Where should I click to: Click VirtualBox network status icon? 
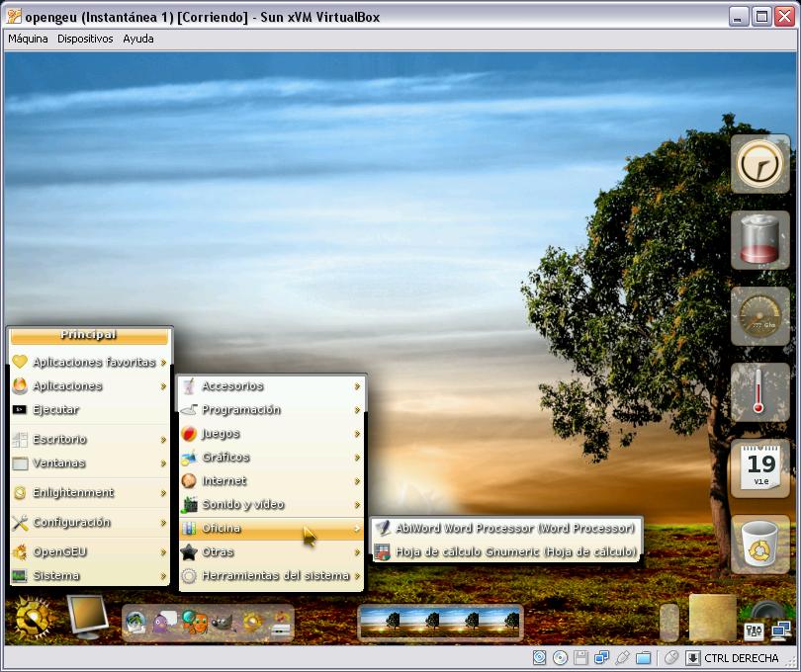[x=601, y=658]
